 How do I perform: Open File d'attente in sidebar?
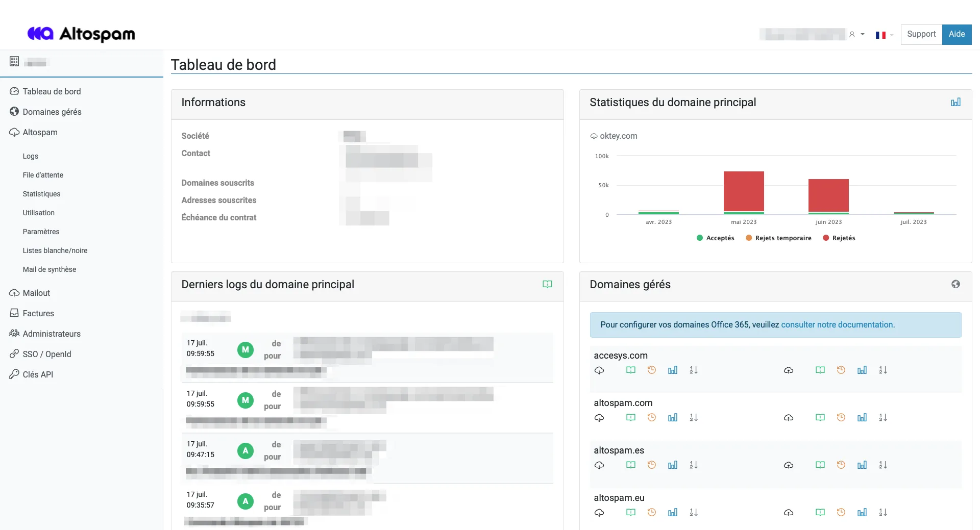tap(43, 175)
